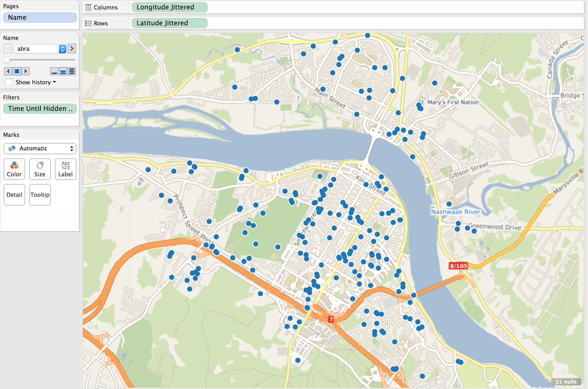The height and width of the screenshot is (389, 588).
Task: Click the Name pill on the Pages shelf
Action: pyautogui.click(x=40, y=17)
